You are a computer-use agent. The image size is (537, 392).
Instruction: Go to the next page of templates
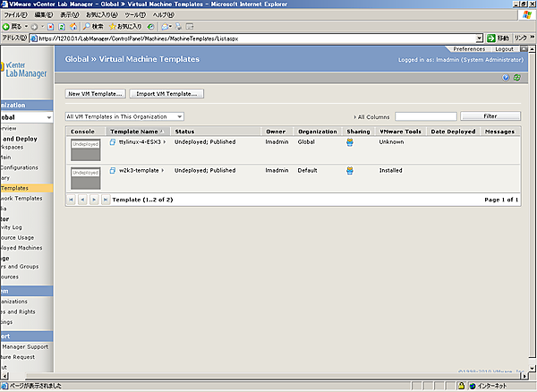pyautogui.click(x=94, y=200)
